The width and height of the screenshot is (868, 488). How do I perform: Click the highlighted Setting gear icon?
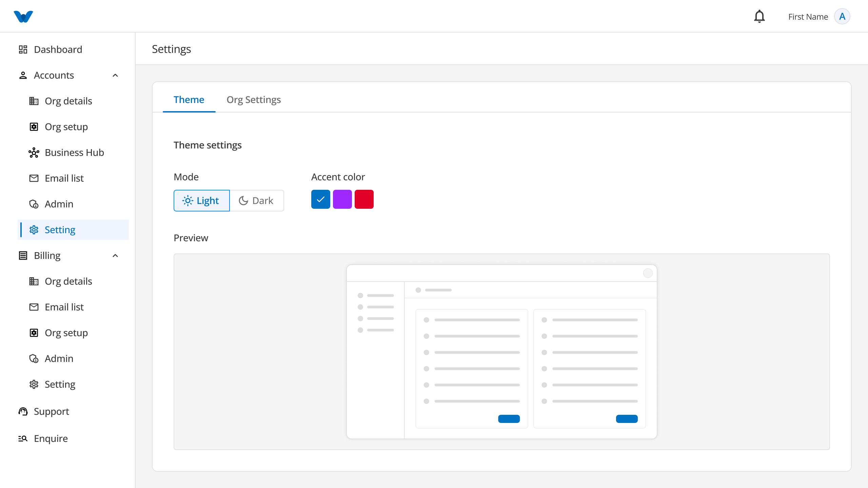(34, 230)
